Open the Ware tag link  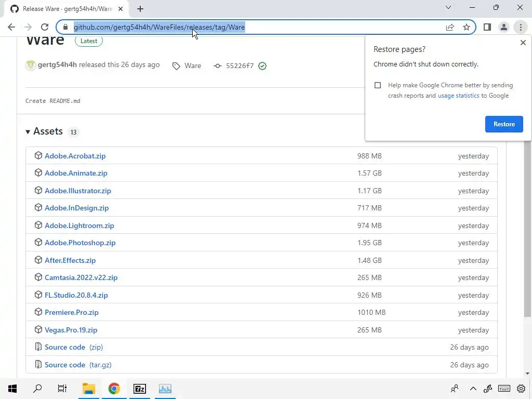pyautogui.click(x=193, y=66)
